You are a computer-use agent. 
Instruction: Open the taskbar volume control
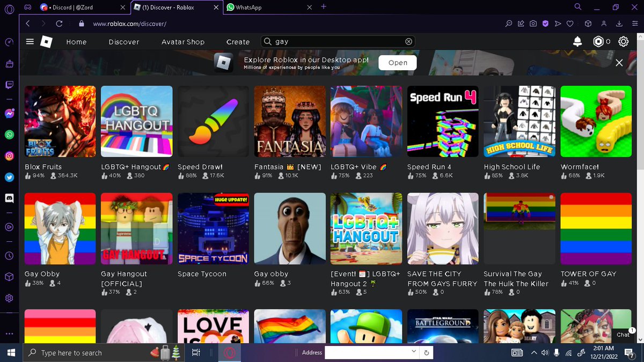545,352
